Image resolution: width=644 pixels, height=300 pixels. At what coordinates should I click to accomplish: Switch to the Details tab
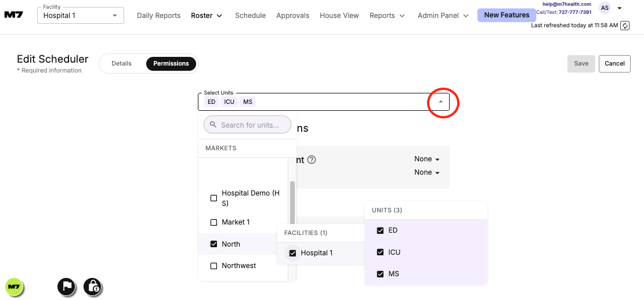click(122, 63)
